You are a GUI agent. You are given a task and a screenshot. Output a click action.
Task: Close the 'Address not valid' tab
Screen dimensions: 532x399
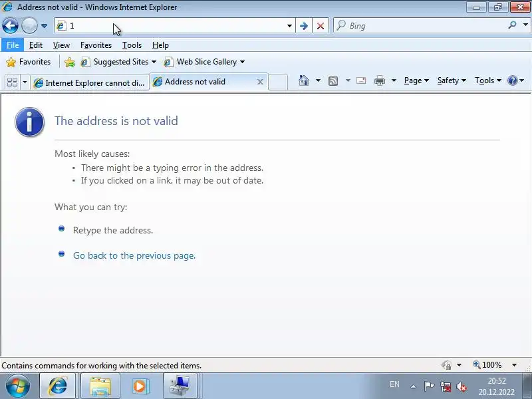pyautogui.click(x=260, y=82)
